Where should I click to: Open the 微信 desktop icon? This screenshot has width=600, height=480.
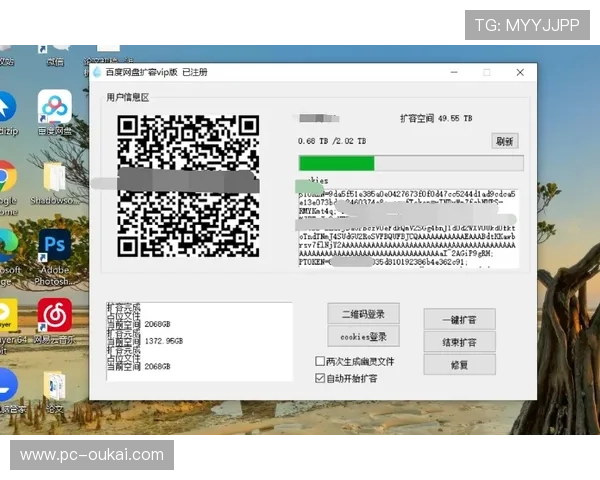tap(55, 56)
